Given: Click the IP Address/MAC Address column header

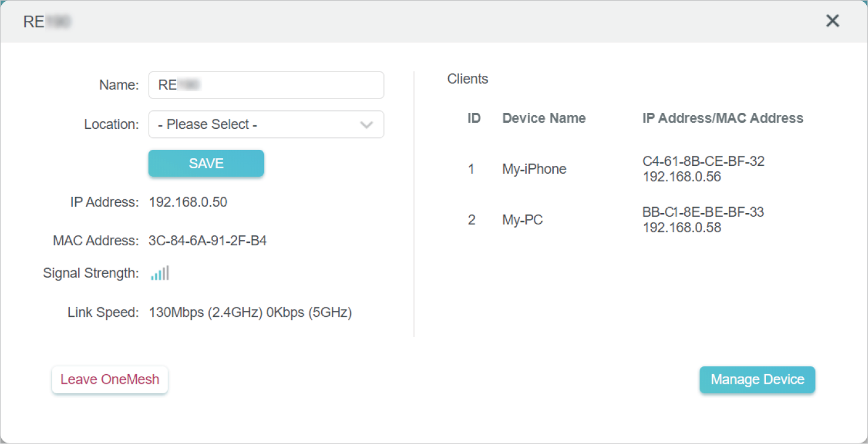Looking at the screenshot, I should [x=722, y=118].
